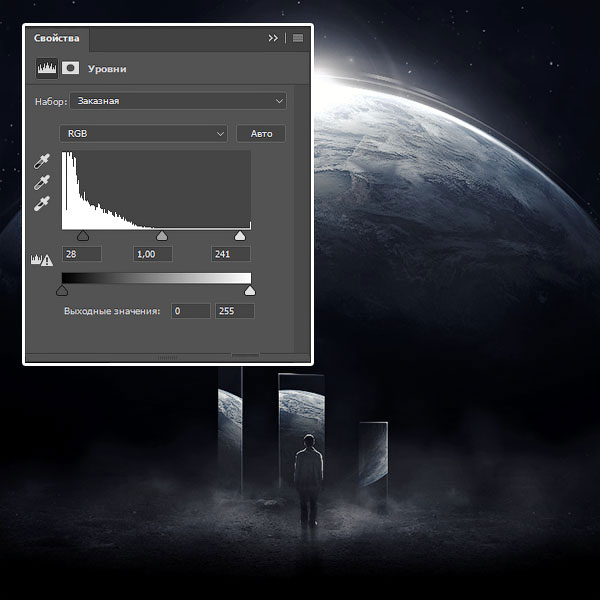
Task: Click the output black level slider handle
Action: (x=62, y=290)
